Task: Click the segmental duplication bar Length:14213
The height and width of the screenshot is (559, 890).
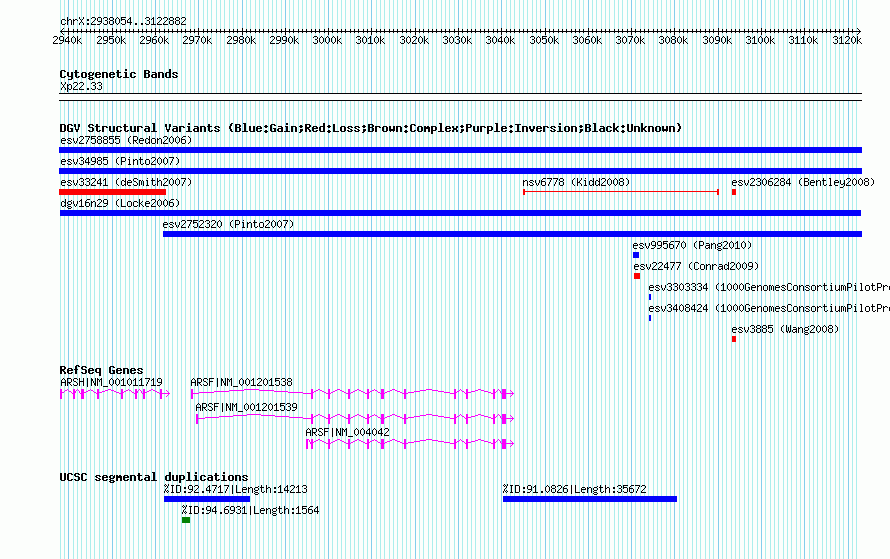Action: pos(207,499)
